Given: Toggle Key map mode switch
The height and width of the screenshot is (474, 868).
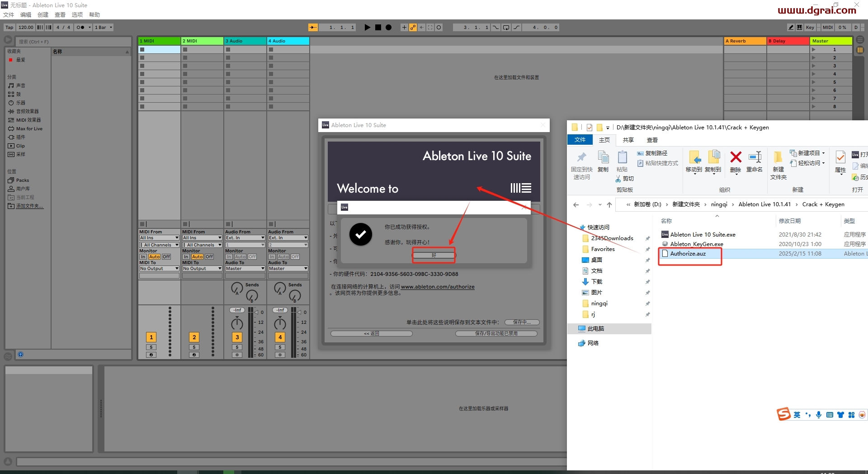Looking at the screenshot, I should pyautogui.click(x=810, y=28).
